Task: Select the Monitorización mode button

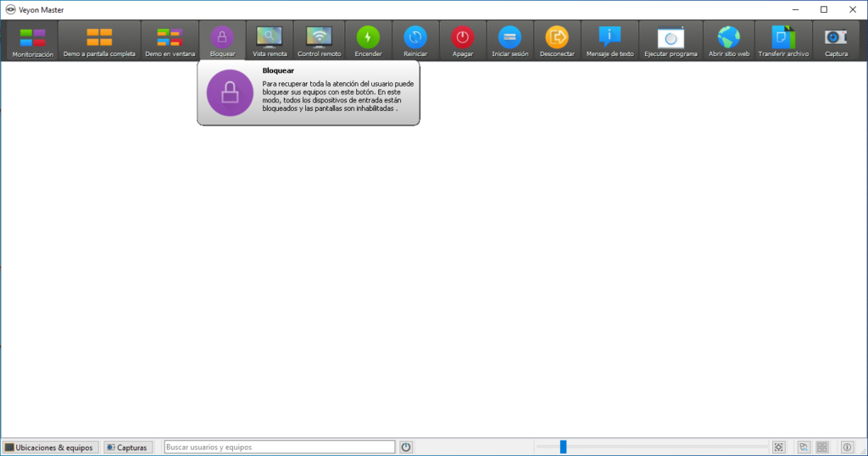Action: [33, 41]
